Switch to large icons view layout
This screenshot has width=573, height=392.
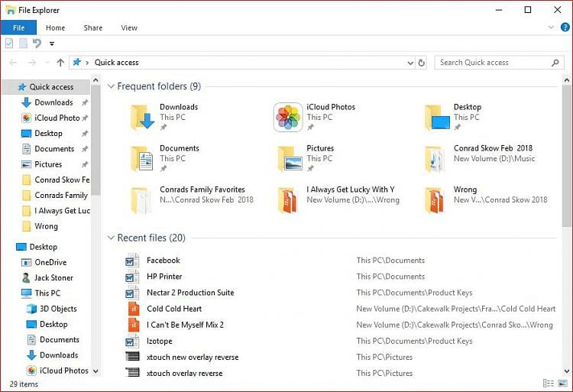pyautogui.click(x=564, y=383)
